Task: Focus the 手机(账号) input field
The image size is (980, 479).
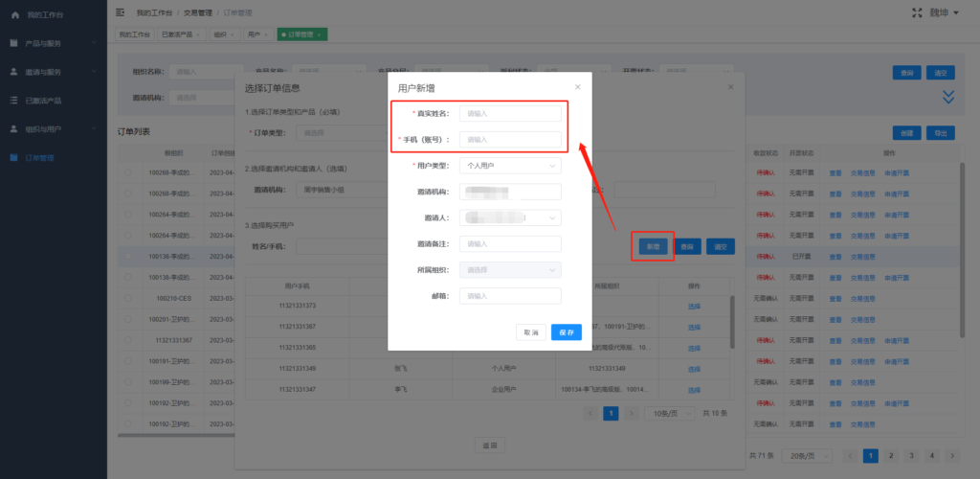Action: 510,140
